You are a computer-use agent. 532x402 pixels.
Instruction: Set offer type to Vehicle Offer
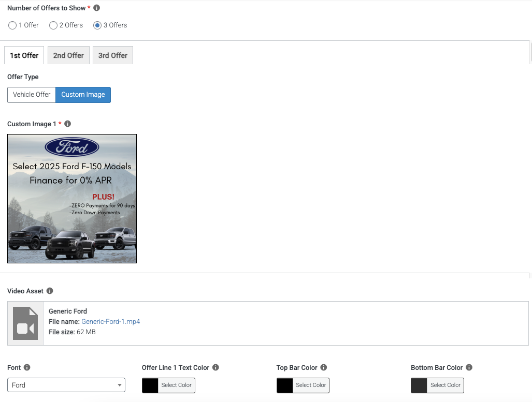(32, 95)
